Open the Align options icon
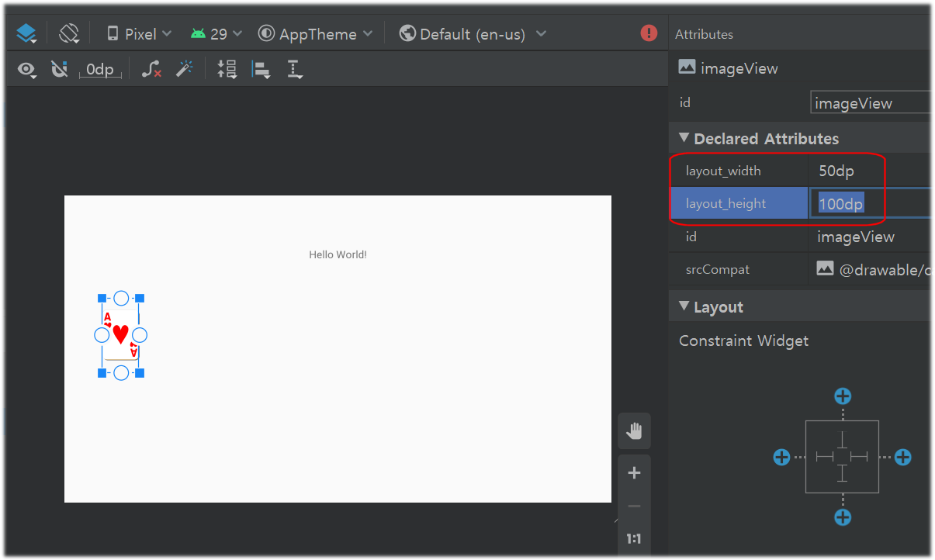This screenshot has width=935, height=560. tap(261, 69)
